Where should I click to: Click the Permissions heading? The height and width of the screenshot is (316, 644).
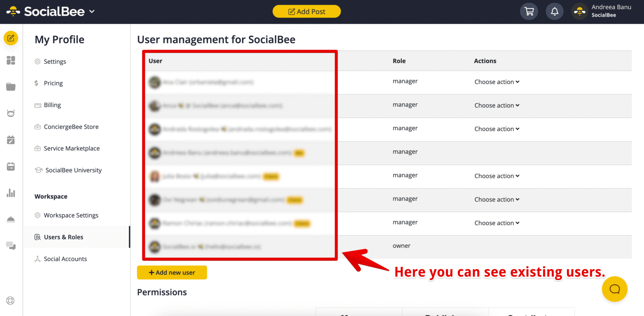click(162, 292)
